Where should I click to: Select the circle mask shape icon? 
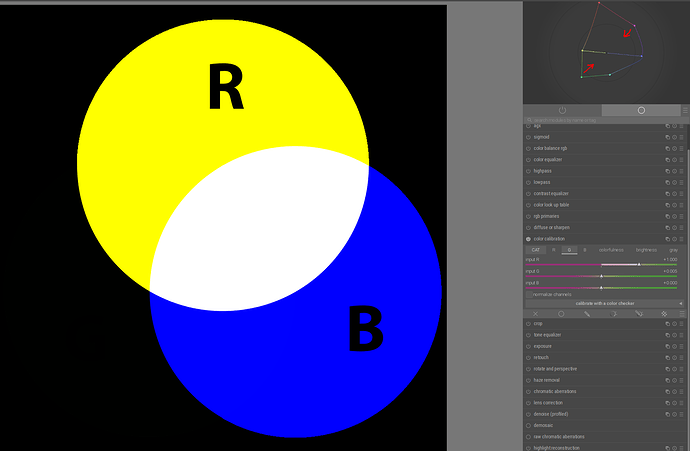tap(561, 314)
